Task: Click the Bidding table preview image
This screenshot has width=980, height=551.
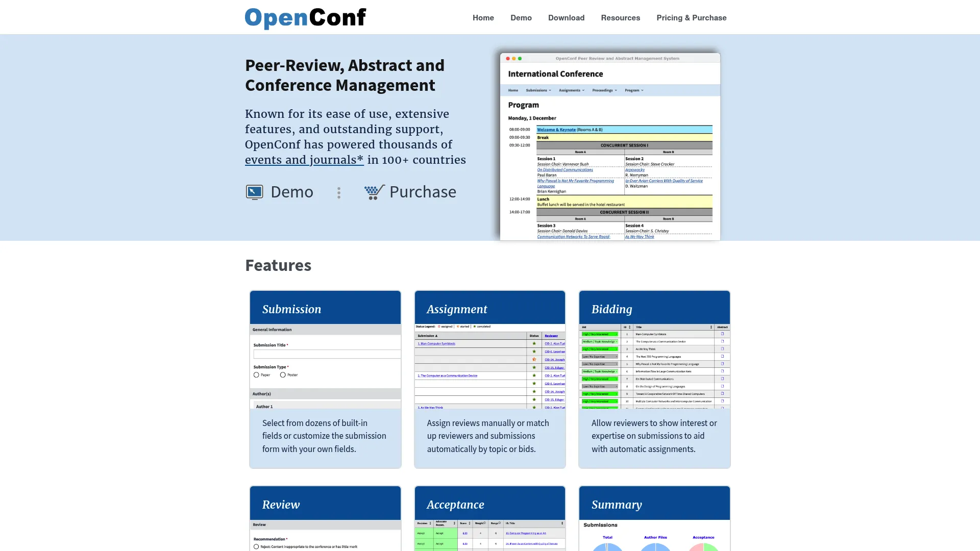Action: [x=654, y=366]
